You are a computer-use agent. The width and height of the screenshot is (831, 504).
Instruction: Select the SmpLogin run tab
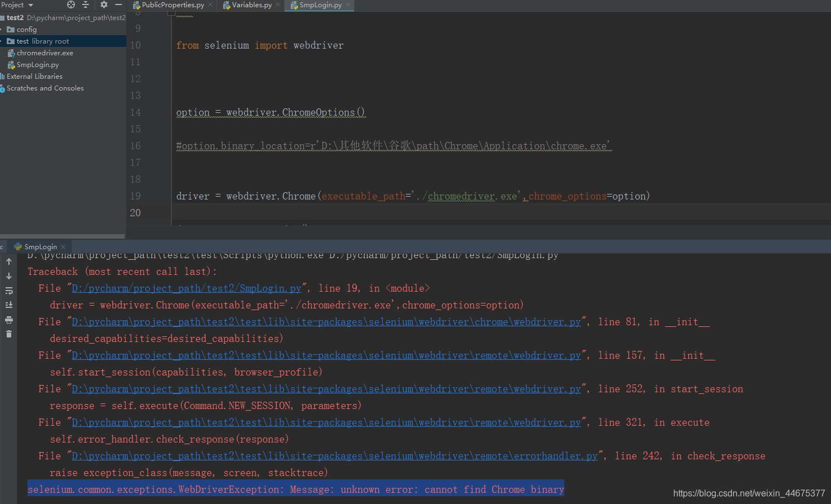[x=40, y=246]
